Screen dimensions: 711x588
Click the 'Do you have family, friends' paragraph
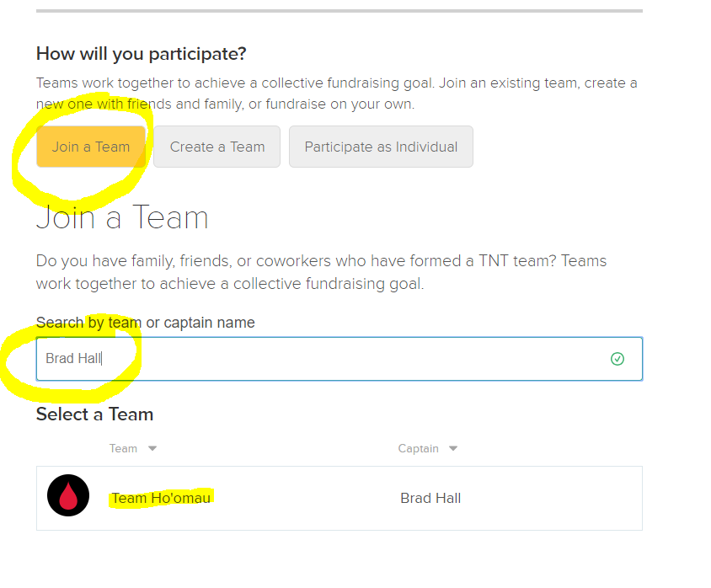(x=321, y=272)
